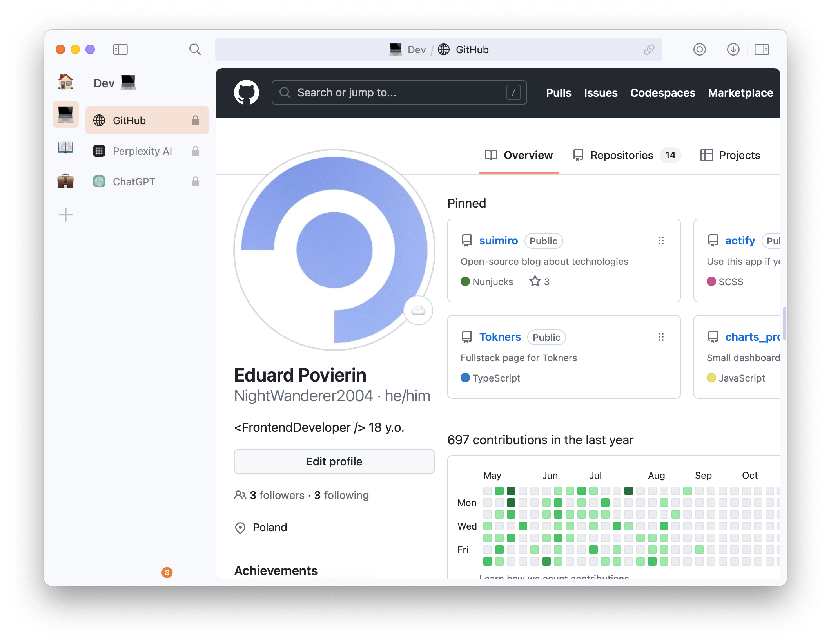Viewport: 831px width, 644px height.
Task: Click the Tokners card drag handle
Action: point(661,337)
